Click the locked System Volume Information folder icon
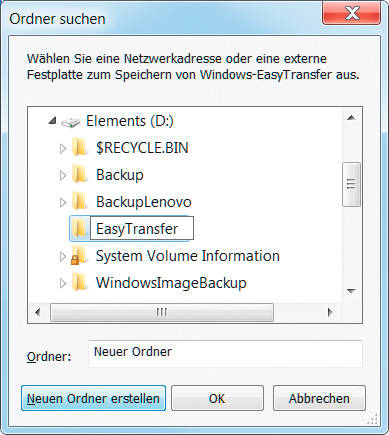This screenshot has width=389, height=435. (79, 256)
